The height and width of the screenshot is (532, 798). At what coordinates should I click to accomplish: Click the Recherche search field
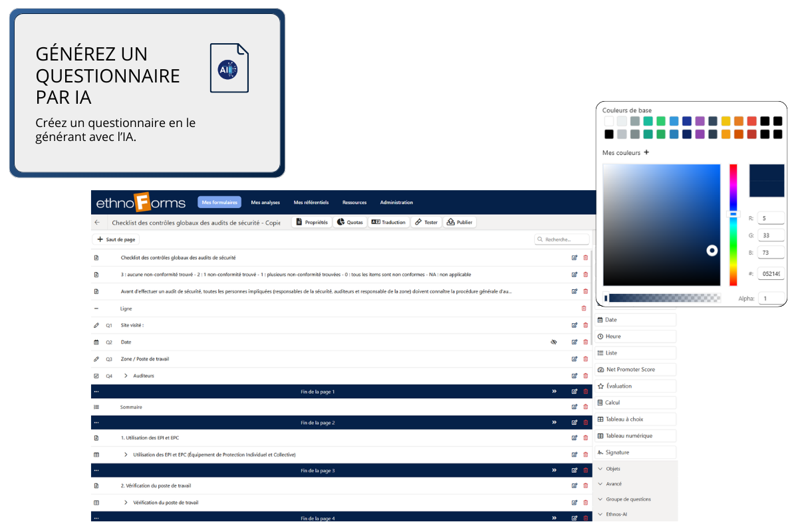click(x=561, y=239)
